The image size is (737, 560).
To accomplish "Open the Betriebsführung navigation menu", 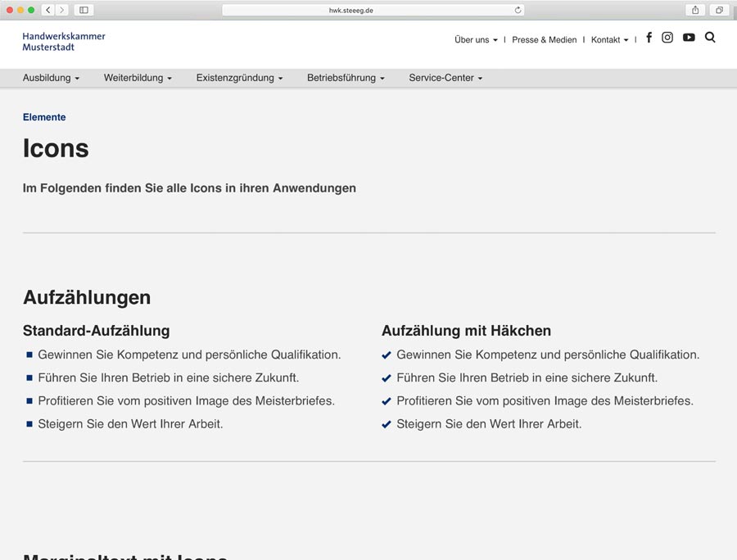I will click(x=346, y=78).
